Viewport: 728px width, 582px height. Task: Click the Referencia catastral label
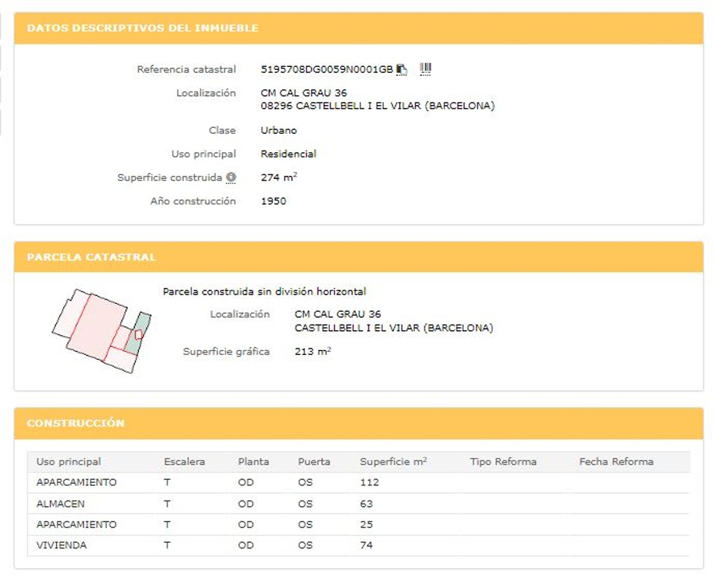point(186,70)
